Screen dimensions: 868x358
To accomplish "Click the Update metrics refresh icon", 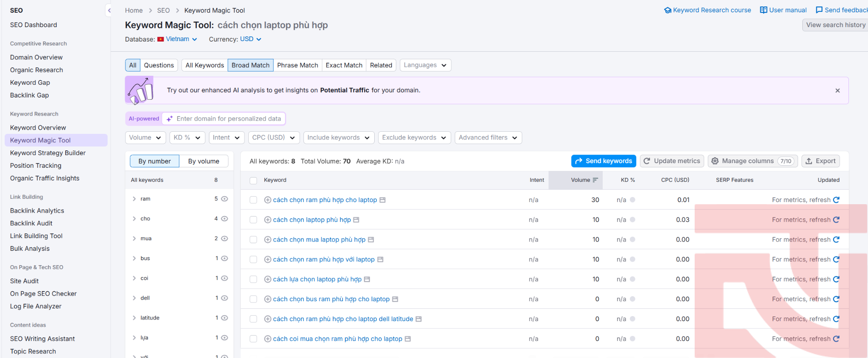I will pyautogui.click(x=647, y=161).
